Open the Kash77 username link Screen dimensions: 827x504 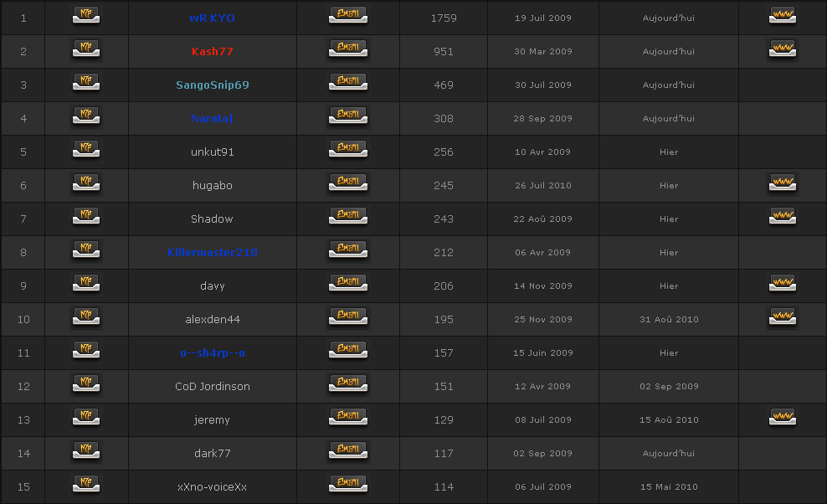[212, 51]
